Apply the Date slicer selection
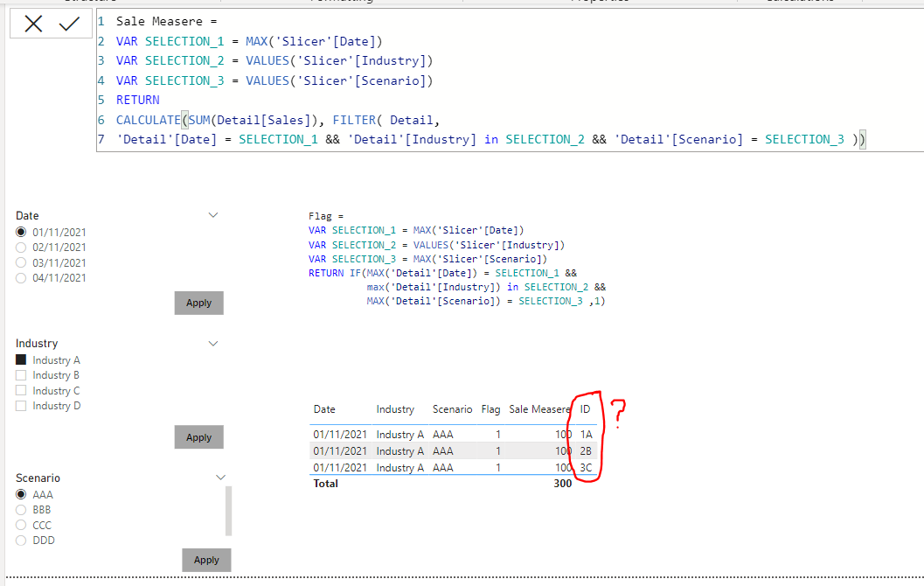 (198, 303)
